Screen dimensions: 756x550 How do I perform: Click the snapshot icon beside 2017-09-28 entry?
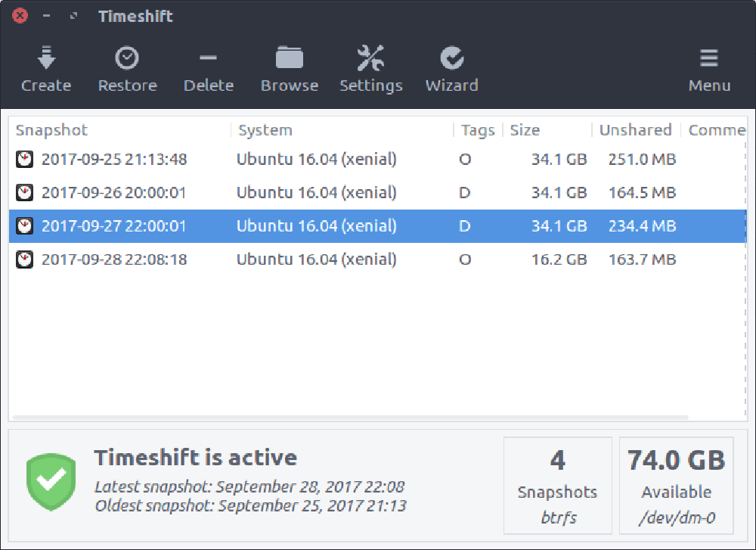pos(25,259)
